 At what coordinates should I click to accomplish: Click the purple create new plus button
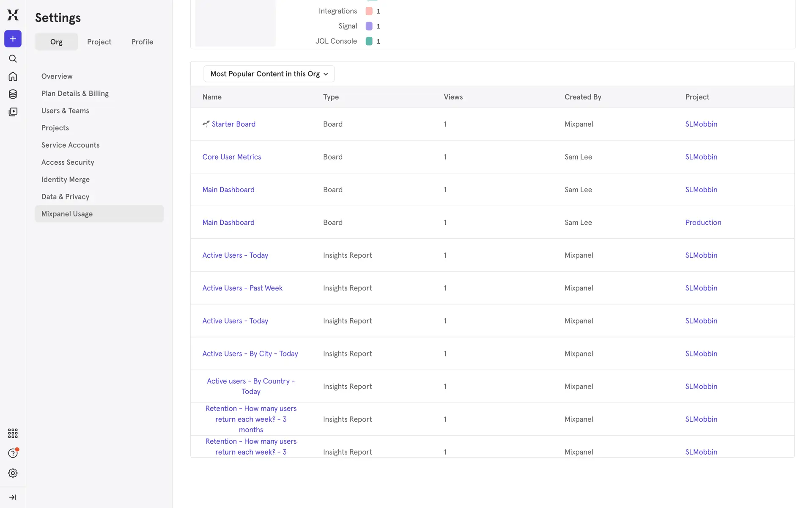pyautogui.click(x=13, y=39)
